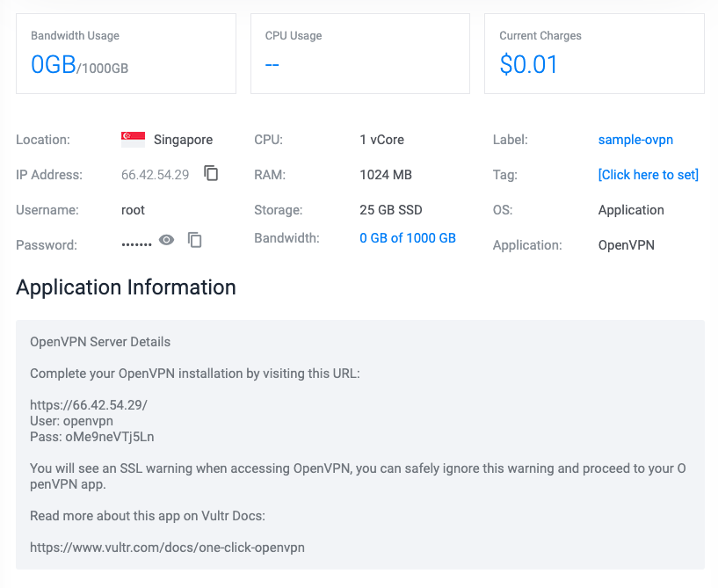Copy the IP address with the clipboard icon
Screen dimensions: 718x588
pos(211,173)
